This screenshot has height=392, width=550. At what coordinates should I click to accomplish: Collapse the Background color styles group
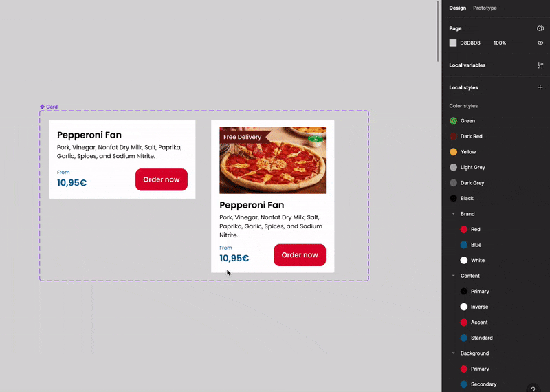pyautogui.click(x=453, y=353)
